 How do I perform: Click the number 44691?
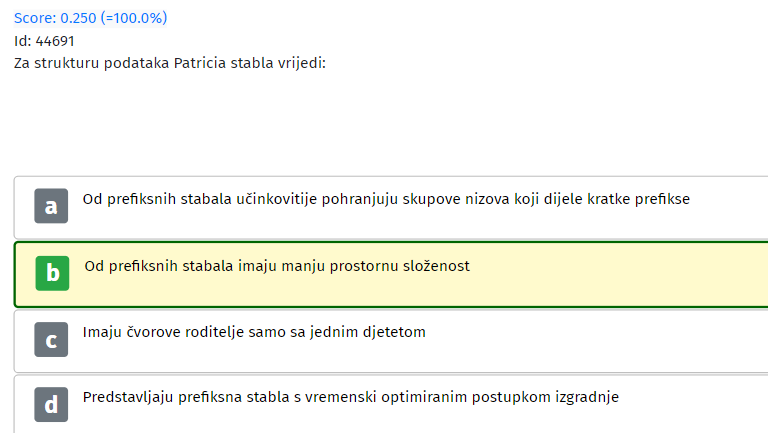[x=55, y=41]
